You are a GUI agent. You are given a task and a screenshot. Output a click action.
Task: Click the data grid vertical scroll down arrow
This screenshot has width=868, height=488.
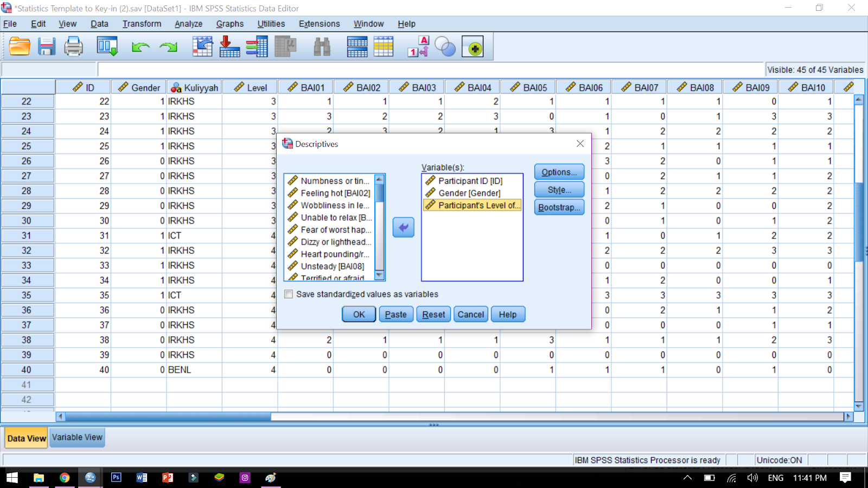[x=859, y=406]
